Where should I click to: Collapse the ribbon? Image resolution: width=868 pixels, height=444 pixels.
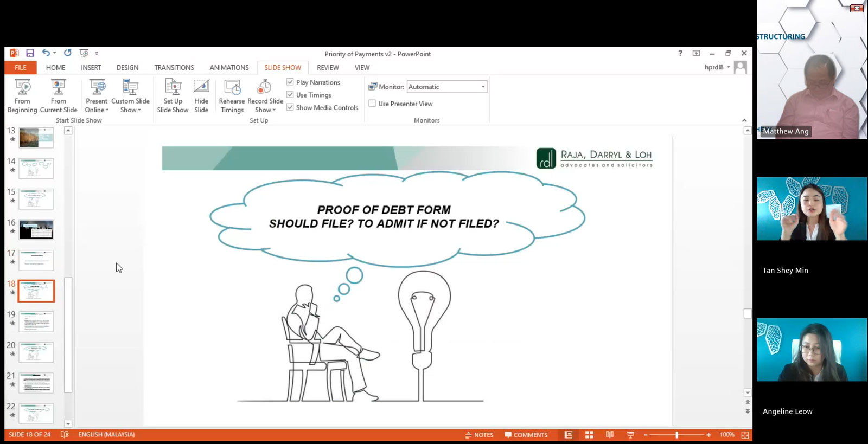click(744, 120)
